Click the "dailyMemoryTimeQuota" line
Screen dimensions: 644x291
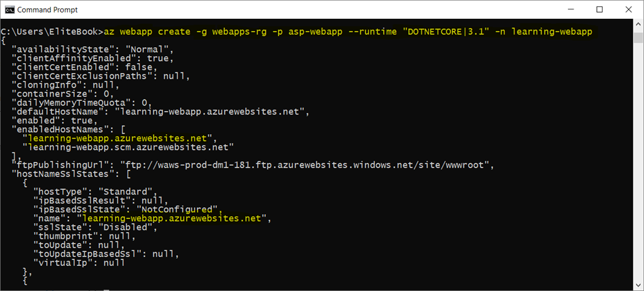pos(82,103)
